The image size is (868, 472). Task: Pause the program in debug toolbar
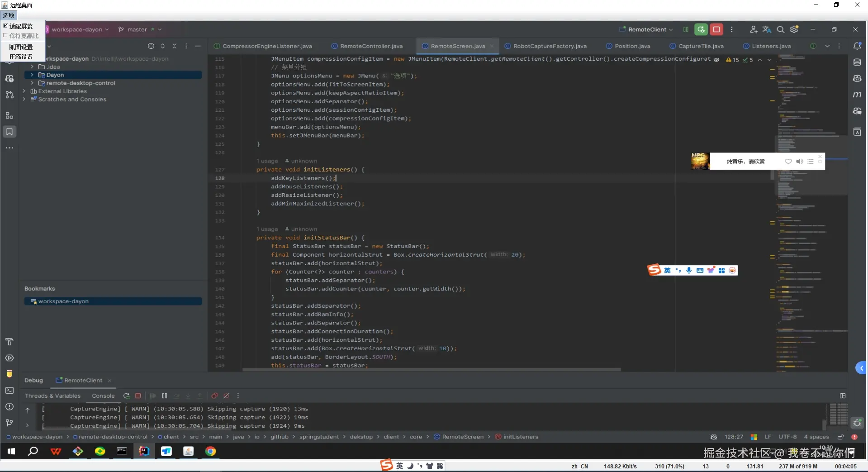[165, 396]
